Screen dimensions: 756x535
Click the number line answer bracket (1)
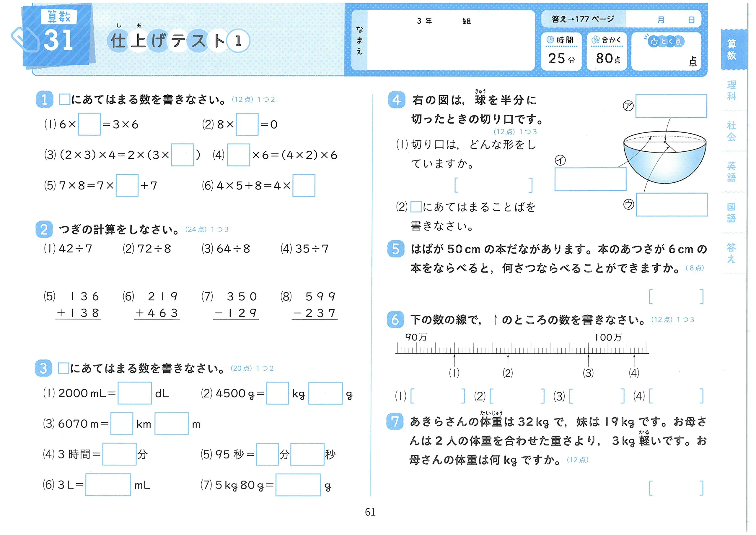coord(438,395)
